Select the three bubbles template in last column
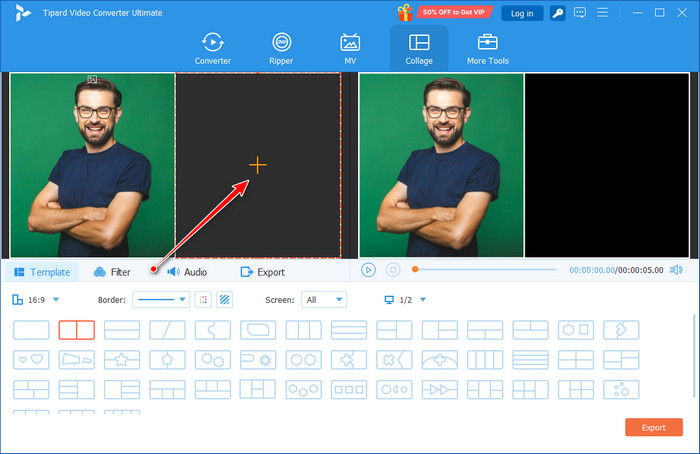This screenshot has width=700, height=454. click(x=621, y=389)
